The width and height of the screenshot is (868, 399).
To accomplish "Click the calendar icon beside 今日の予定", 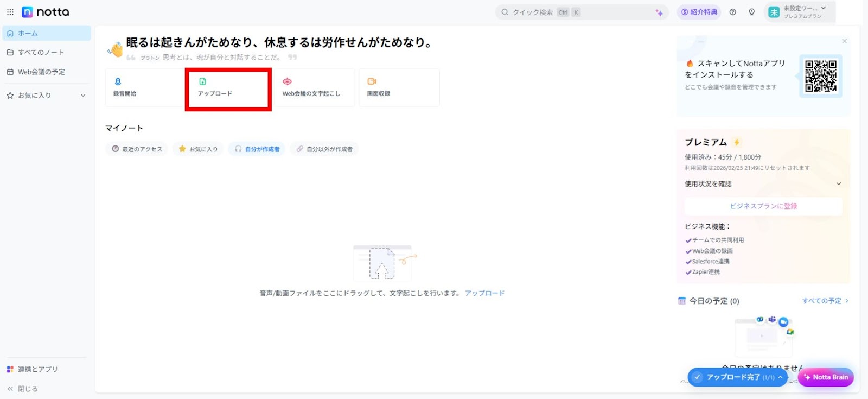I will [682, 301].
